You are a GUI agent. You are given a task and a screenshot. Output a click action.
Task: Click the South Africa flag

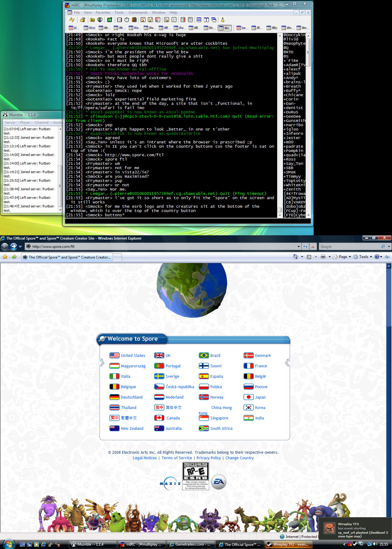(204, 428)
